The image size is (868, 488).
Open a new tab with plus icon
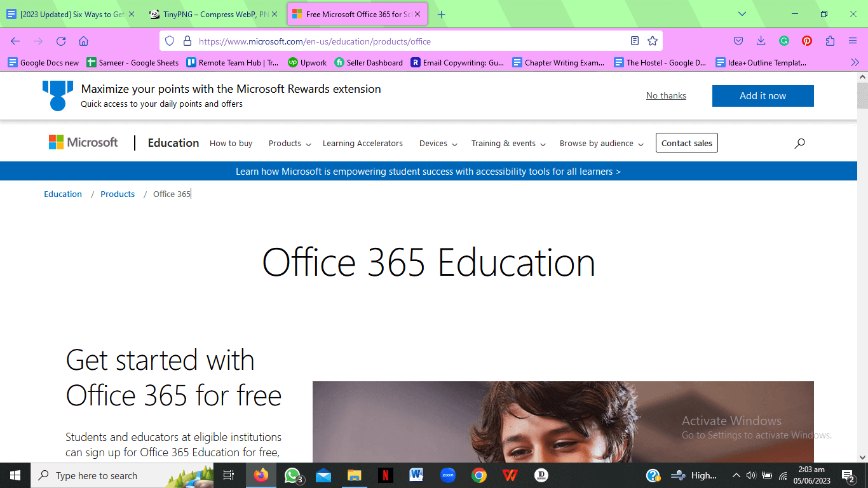pyautogui.click(x=442, y=14)
